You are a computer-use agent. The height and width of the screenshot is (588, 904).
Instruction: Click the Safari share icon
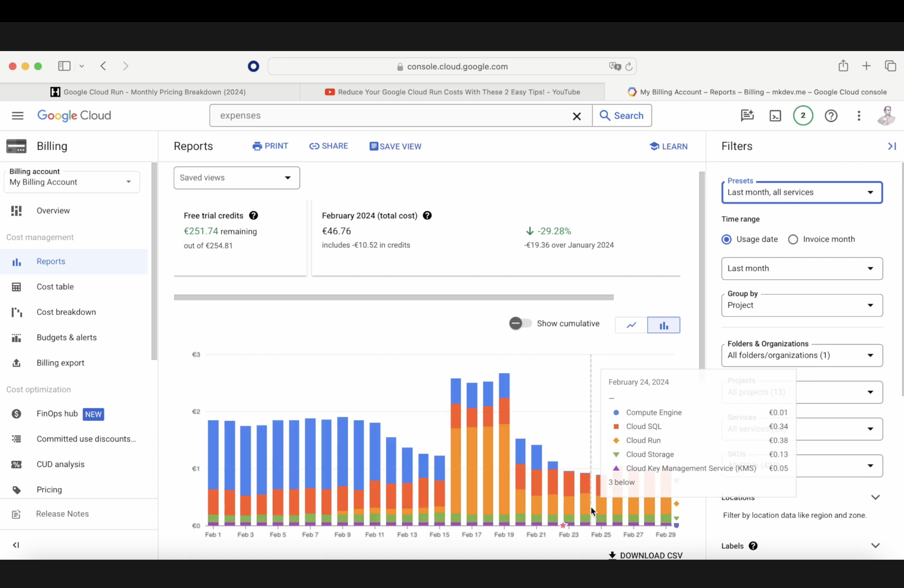(x=843, y=66)
